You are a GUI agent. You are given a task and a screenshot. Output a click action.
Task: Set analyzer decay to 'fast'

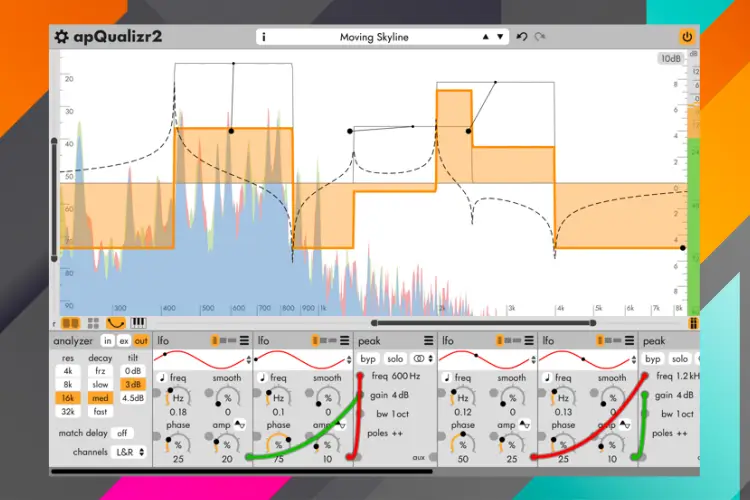click(100, 411)
